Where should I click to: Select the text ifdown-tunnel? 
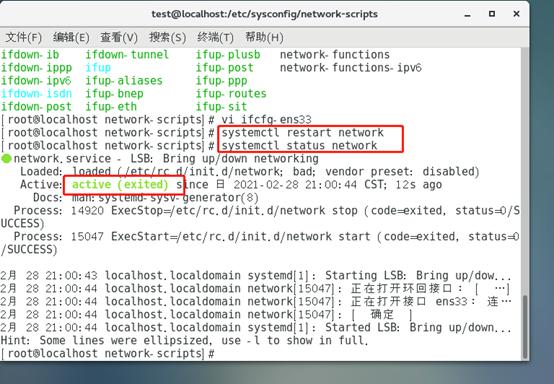click(127, 55)
